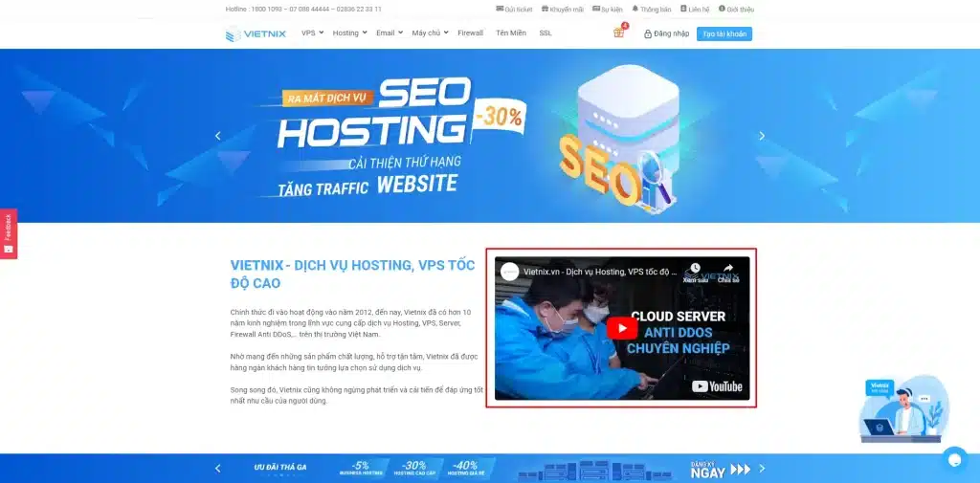Open the Giới thiệu info link
Screen dimensions: 980x483
pos(736,10)
